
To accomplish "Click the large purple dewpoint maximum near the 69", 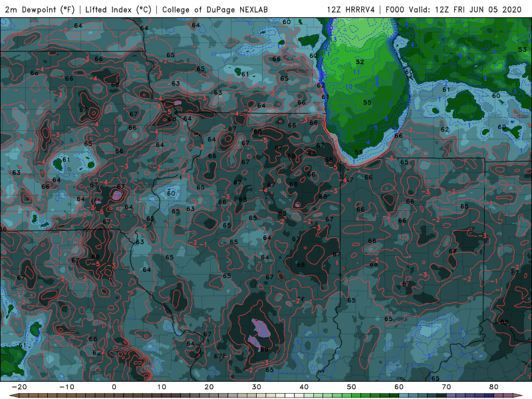I will [261, 328].
